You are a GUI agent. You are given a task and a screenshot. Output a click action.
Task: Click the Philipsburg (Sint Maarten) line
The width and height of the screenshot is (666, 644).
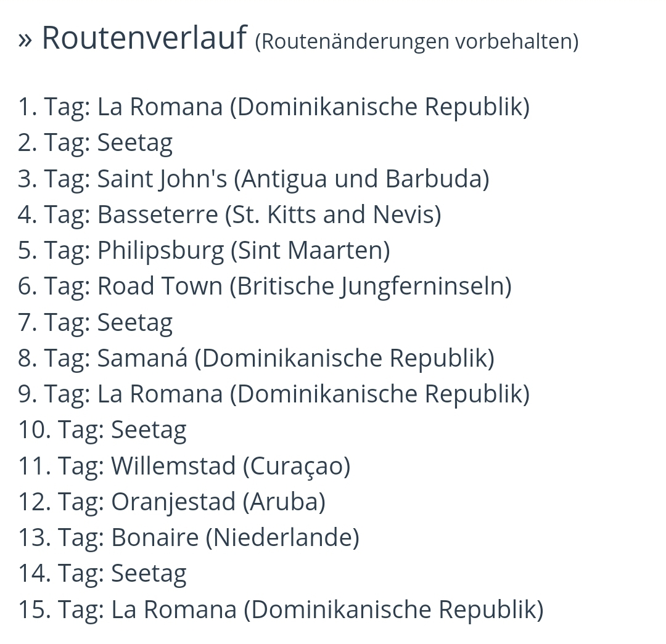click(x=203, y=250)
